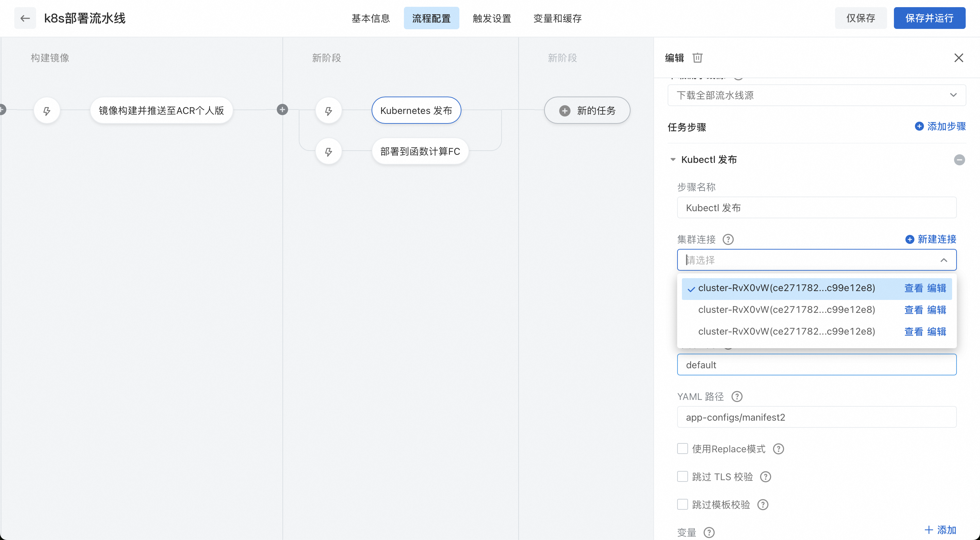Click plus icon between build and deploy stages
Image resolution: width=980 pixels, height=540 pixels.
tap(282, 110)
